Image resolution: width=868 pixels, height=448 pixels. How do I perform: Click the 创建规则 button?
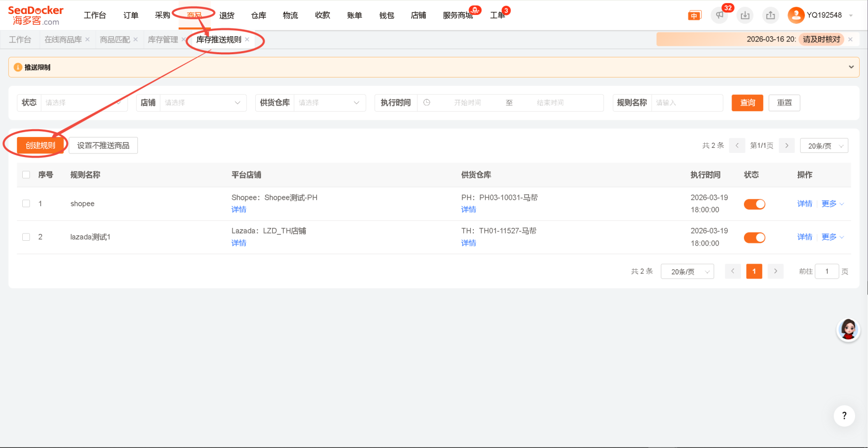tap(40, 146)
